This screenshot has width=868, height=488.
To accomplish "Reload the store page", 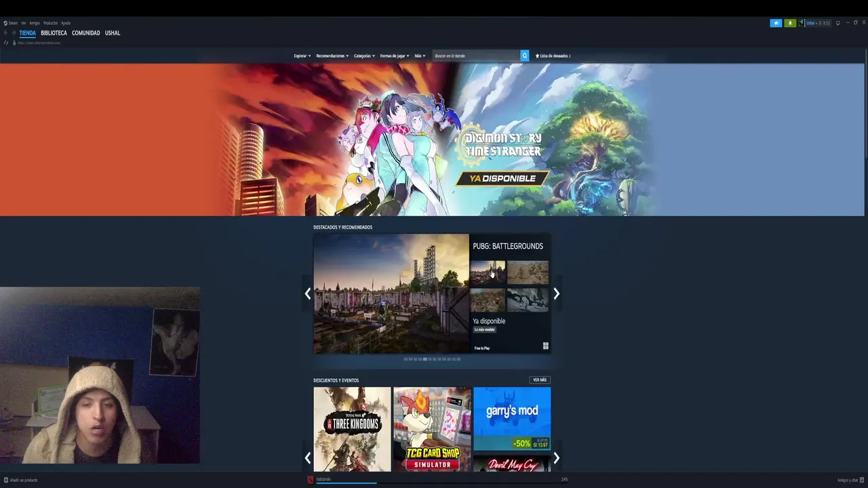I will point(6,43).
